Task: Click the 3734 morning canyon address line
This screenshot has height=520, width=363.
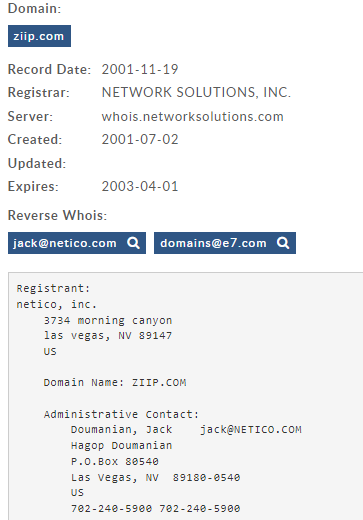Action: coord(108,320)
